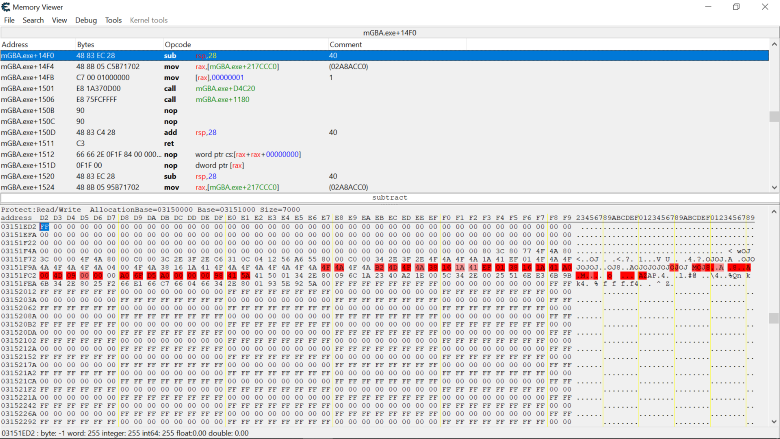Select disassembler row mGBA.exe+14F0
This screenshot has width=780, height=439.
[x=385, y=56]
